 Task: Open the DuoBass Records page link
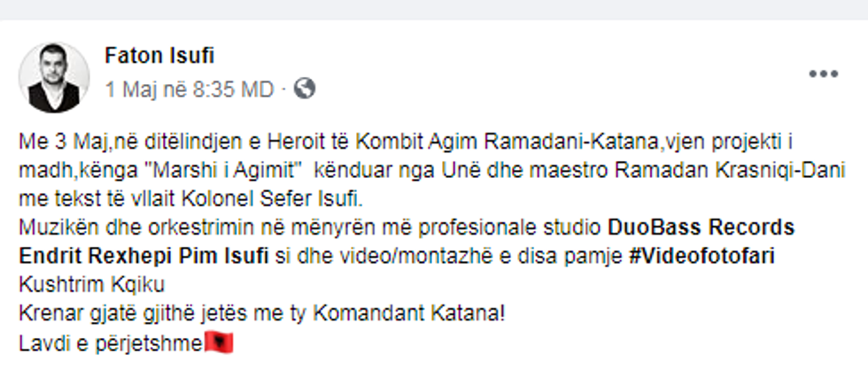click(x=701, y=227)
